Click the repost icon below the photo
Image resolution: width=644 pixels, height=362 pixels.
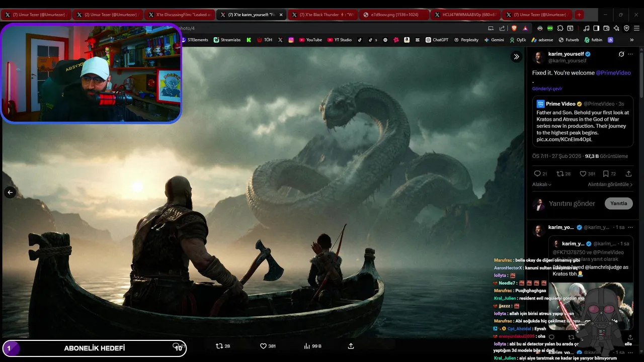pos(222,346)
